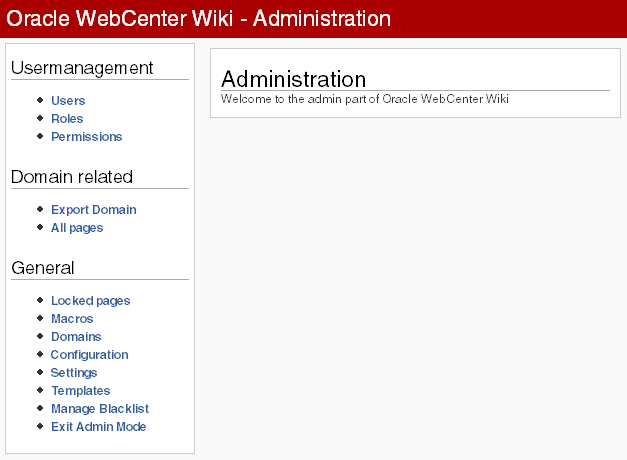The image size is (627, 460).
Task: Open the Users link
Action: coord(68,100)
